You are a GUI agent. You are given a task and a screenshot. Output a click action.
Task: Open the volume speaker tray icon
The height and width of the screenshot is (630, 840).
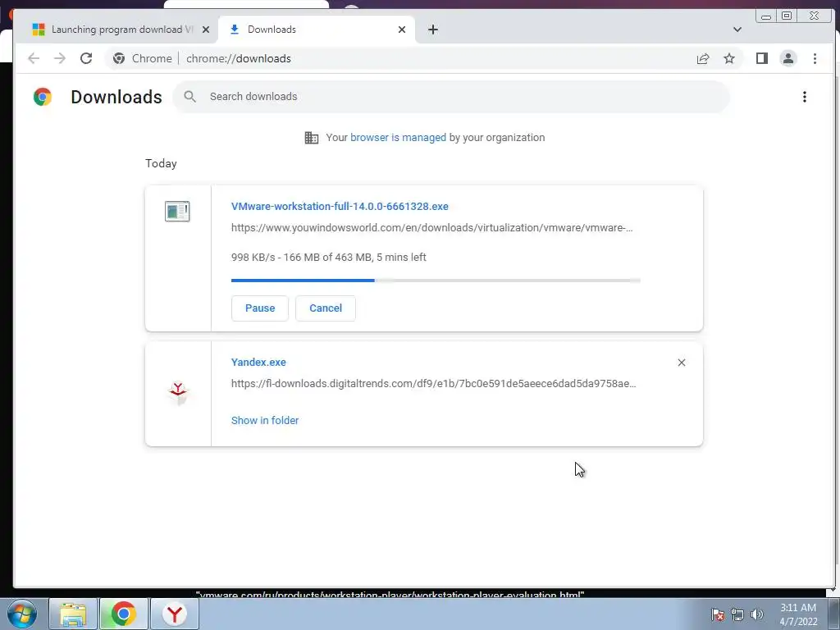click(x=757, y=614)
